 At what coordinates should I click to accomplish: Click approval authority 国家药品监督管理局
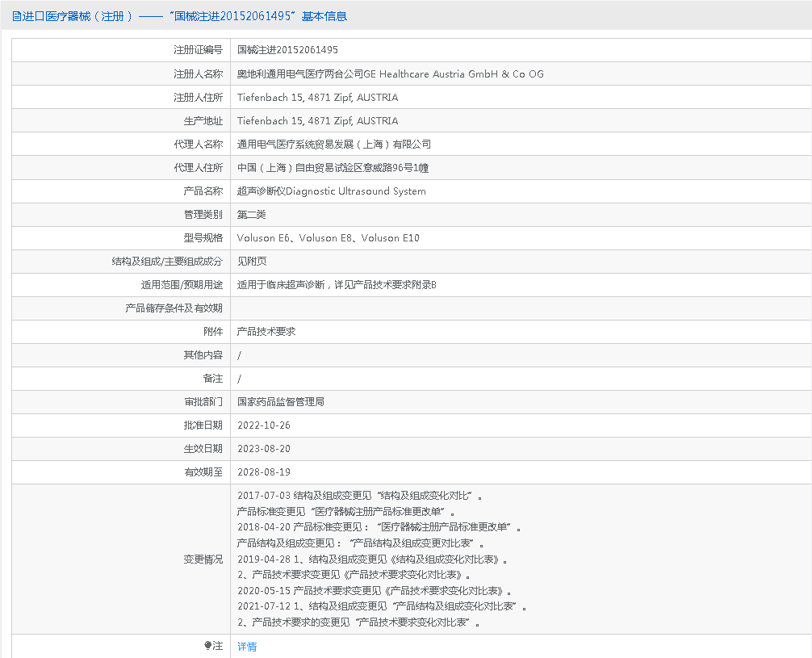pos(280,402)
